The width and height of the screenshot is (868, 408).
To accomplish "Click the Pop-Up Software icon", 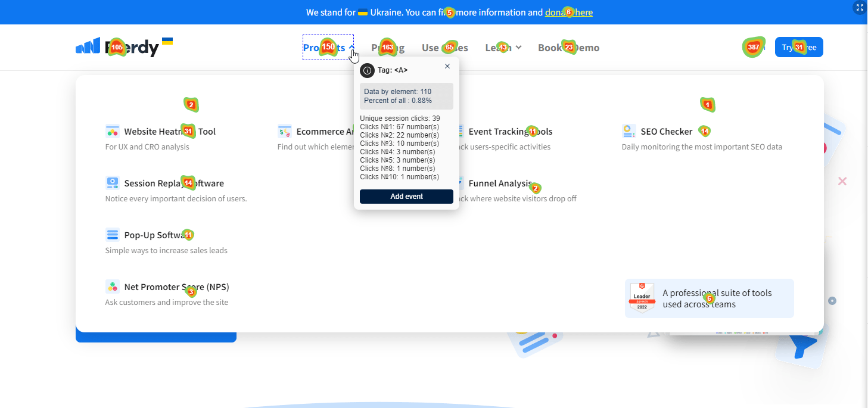I will pos(113,235).
